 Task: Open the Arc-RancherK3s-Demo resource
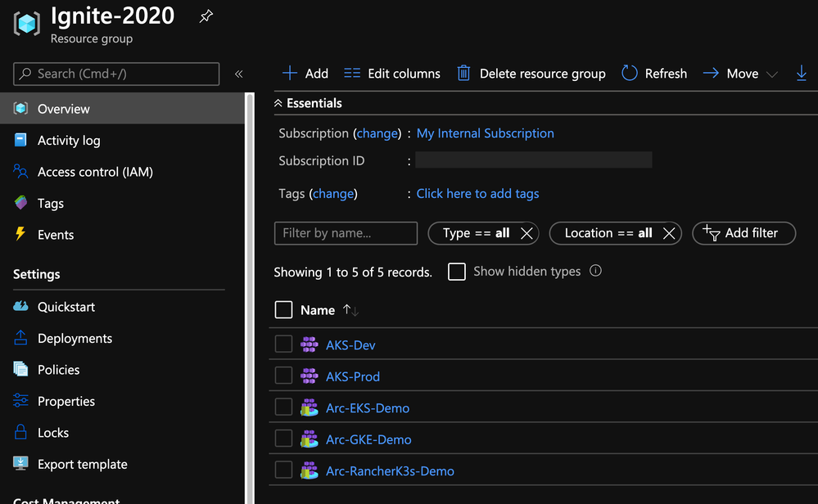coord(391,471)
